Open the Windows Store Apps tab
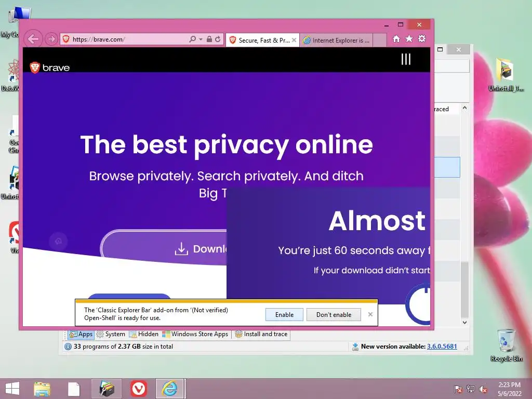The image size is (532, 399). point(195,334)
